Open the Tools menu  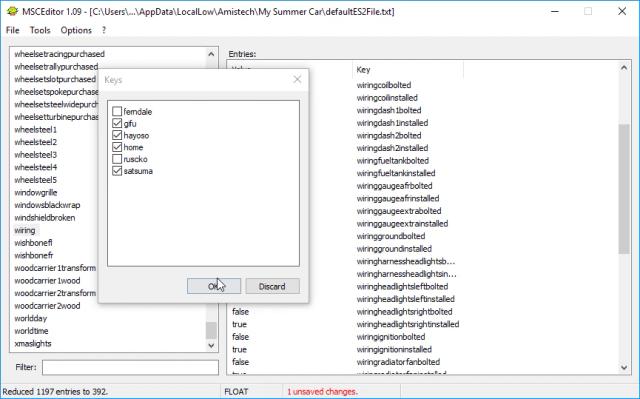pyautogui.click(x=40, y=30)
